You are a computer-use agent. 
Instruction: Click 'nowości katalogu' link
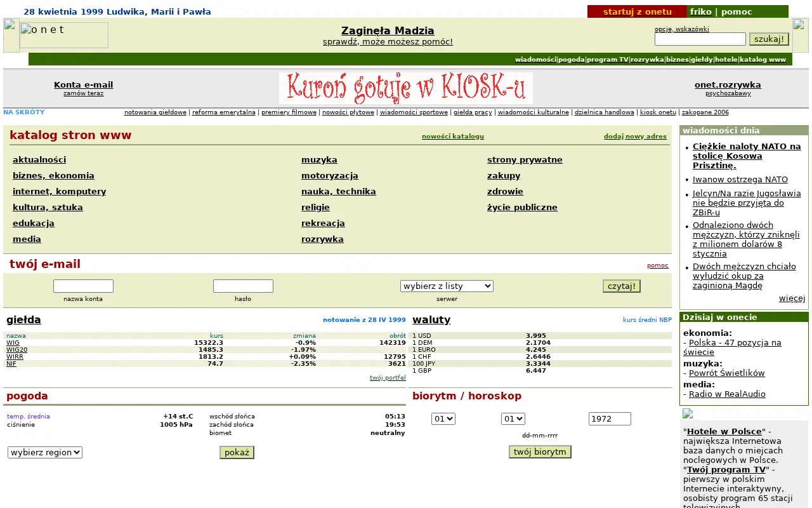point(453,136)
